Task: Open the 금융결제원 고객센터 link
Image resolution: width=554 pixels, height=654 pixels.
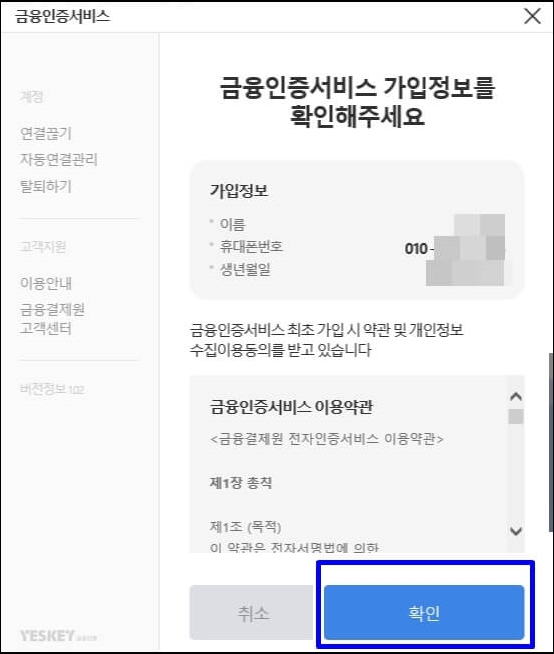Action: pos(53,319)
